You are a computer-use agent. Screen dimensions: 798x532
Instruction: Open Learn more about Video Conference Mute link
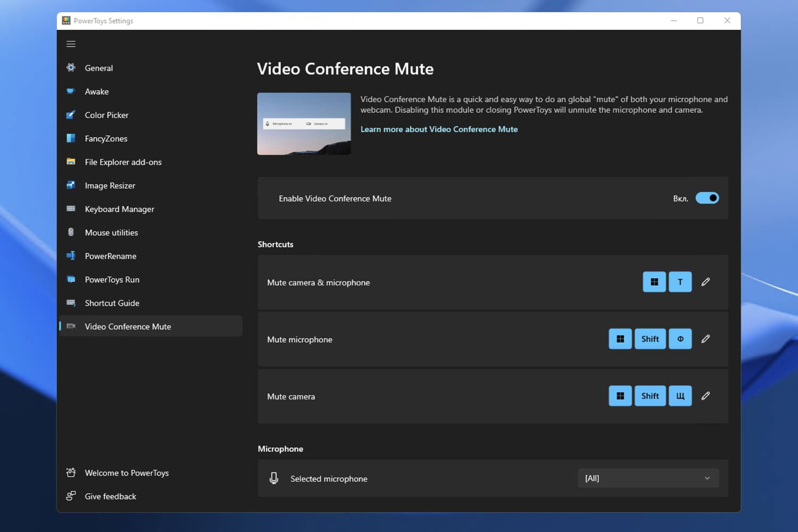[x=439, y=129]
